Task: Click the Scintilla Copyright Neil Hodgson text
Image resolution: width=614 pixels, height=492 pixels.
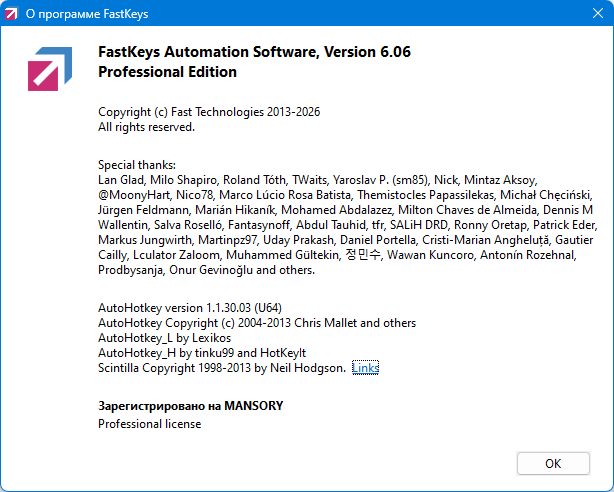Action: (222, 368)
